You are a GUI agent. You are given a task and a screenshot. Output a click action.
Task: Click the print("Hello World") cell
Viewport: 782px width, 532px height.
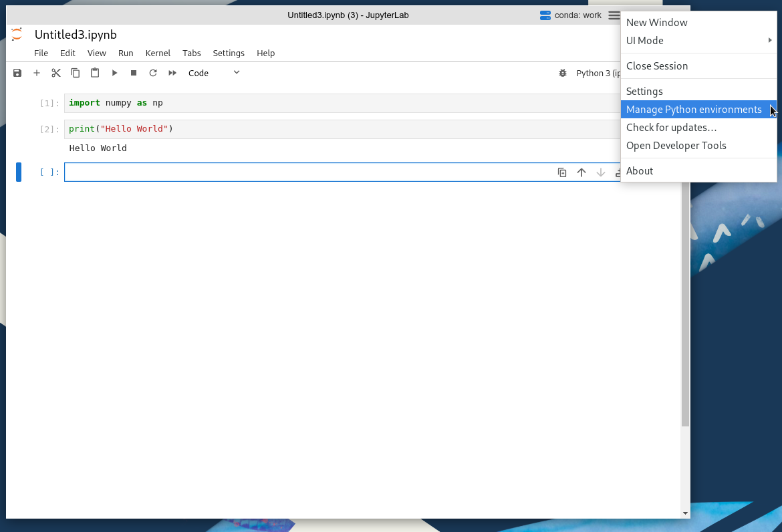(342, 129)
